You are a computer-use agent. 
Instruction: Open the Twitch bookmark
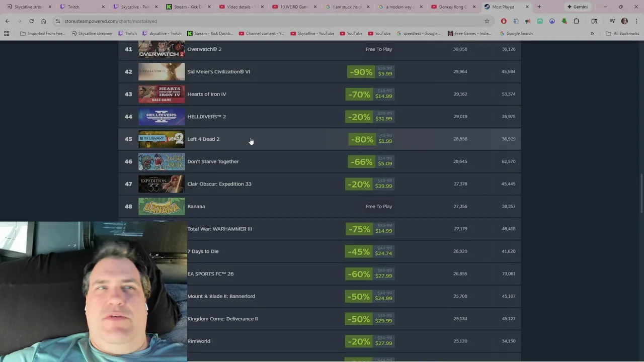pyautogui.click(x=127, y=33)
